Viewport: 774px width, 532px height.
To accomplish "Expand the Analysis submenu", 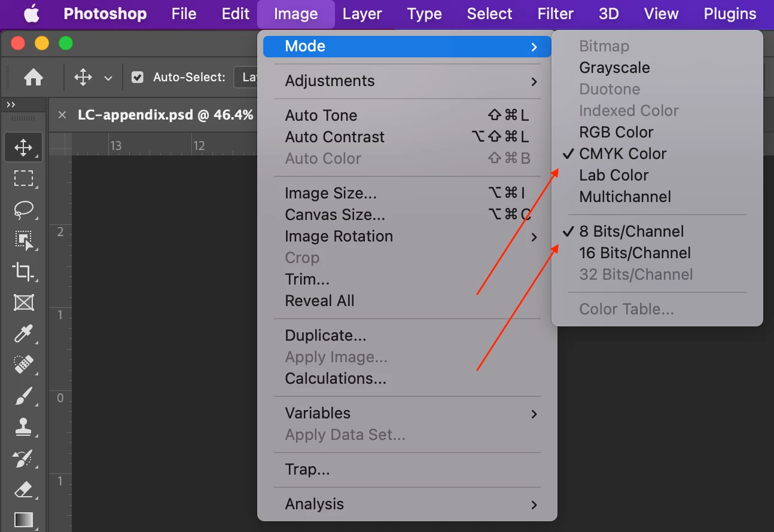I will [x=407, y=504].
